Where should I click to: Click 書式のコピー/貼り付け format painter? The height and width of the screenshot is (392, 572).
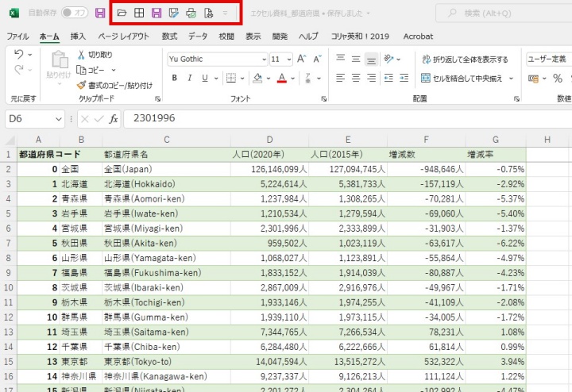tap(114, 85)
